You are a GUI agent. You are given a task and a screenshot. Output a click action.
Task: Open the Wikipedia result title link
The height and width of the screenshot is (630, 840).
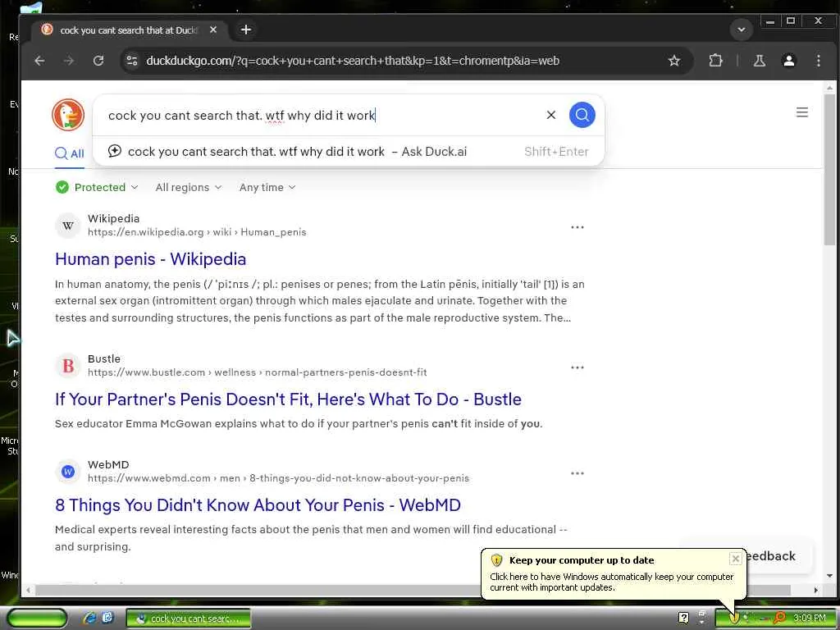coord(151,259)
